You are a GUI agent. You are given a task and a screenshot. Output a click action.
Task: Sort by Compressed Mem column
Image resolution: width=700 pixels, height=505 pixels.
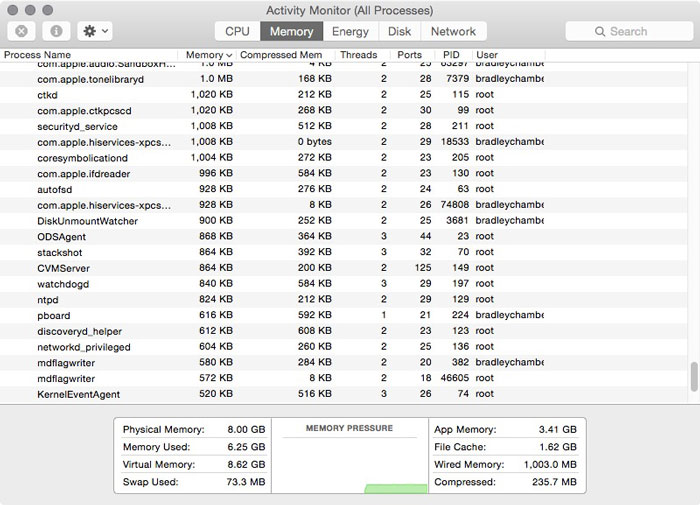tap(286, 55)
